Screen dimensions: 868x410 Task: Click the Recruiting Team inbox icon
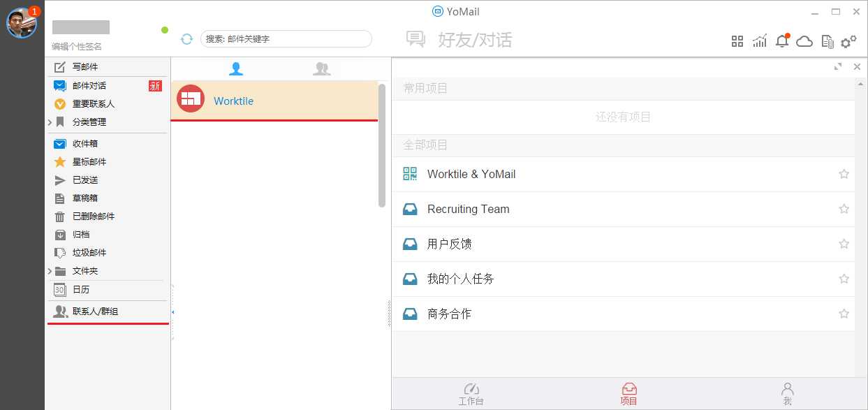[410, 209]
